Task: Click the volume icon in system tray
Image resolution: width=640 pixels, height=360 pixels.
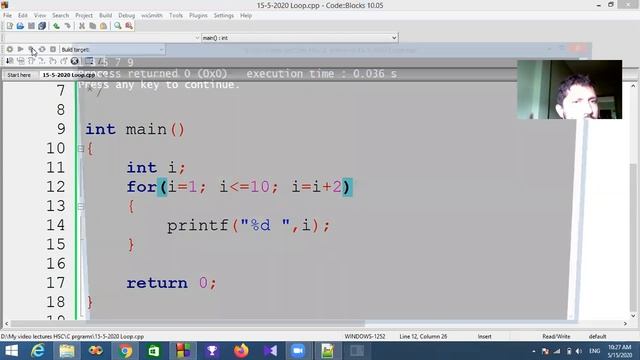Action: (x=579, y=351)
